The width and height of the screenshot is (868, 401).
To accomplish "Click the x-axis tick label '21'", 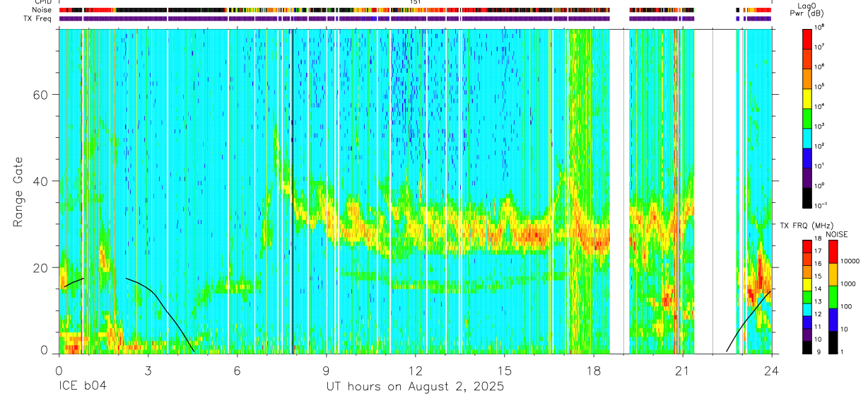I will (682, 370).
